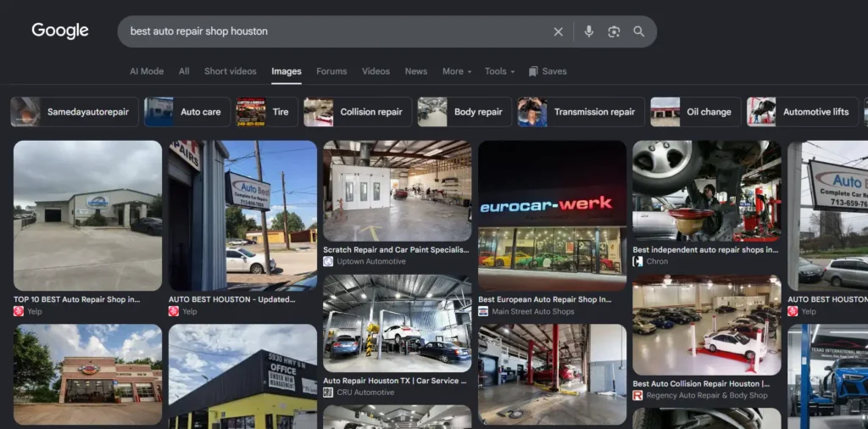Open Best independent auto repair shops link

coord(705,249)
